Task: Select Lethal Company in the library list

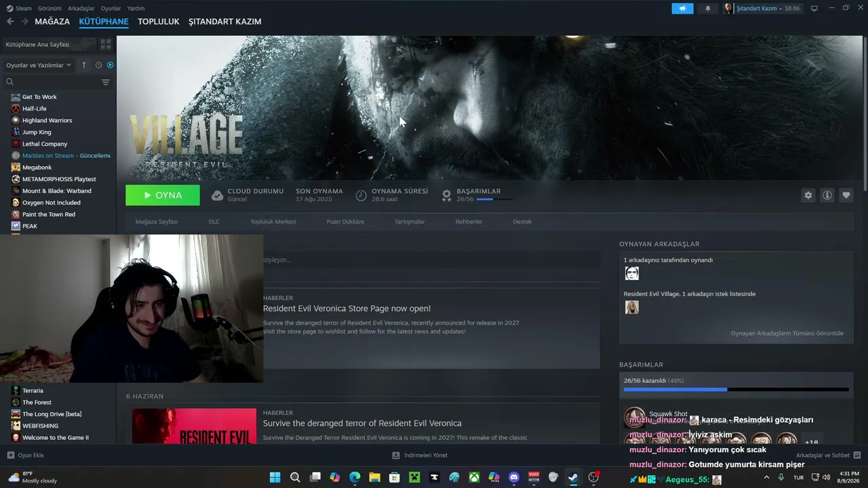Action: point(45,144)
